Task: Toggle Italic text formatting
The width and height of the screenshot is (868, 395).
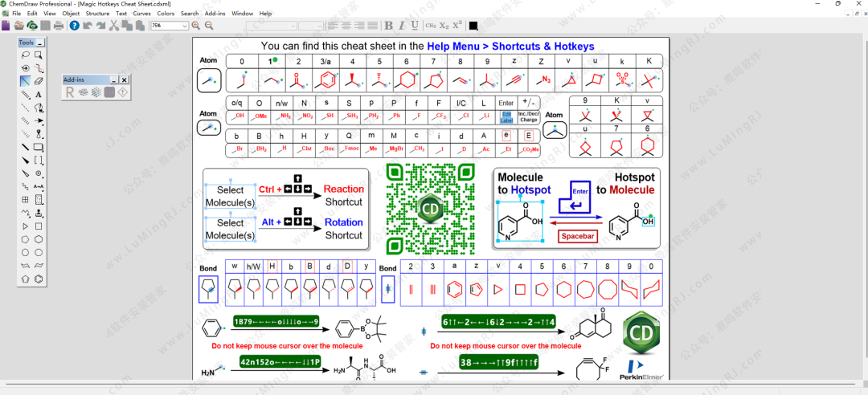Action: [402, 26]
